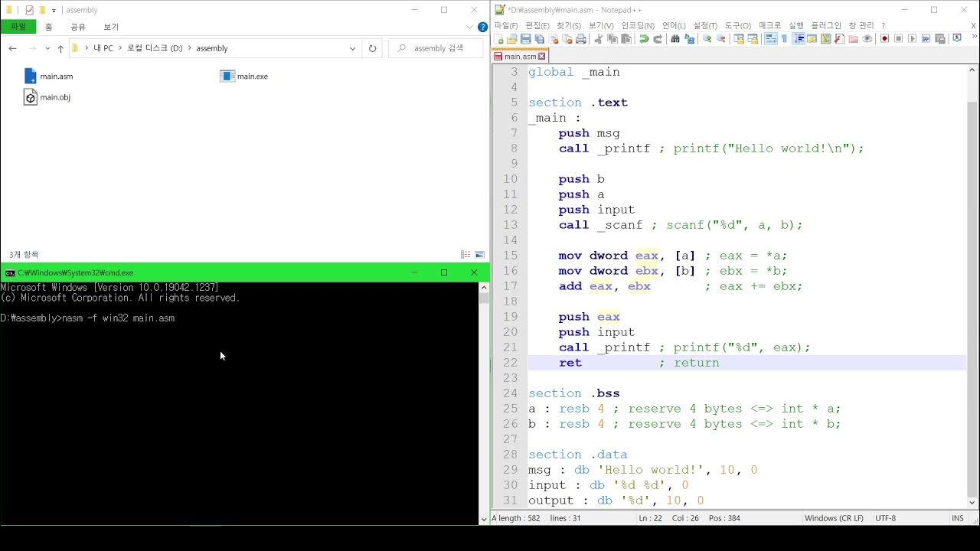Save the file with the Save icon
This screenshot has height=551, width=980.
(x=525, y=38)
